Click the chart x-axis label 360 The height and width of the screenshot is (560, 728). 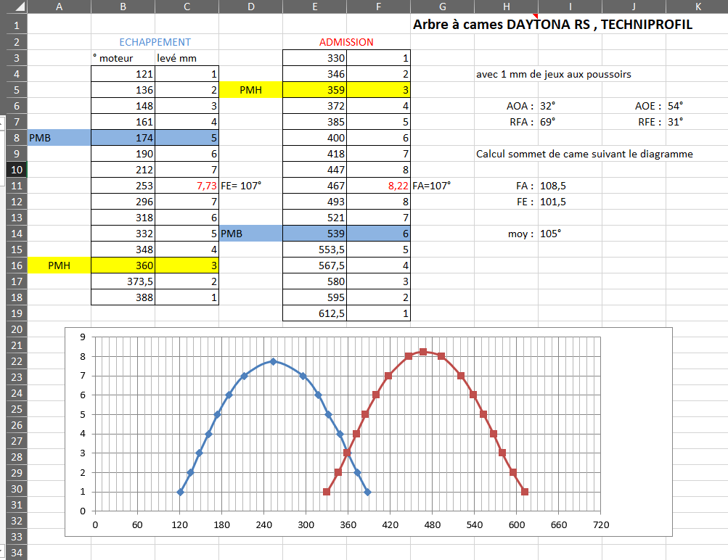click(348, 524)
